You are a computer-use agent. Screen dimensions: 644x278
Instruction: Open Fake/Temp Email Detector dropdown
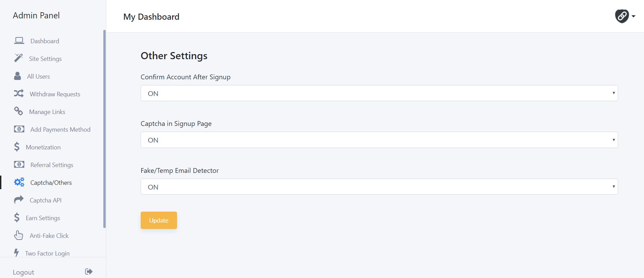click(x=379, y=187)
